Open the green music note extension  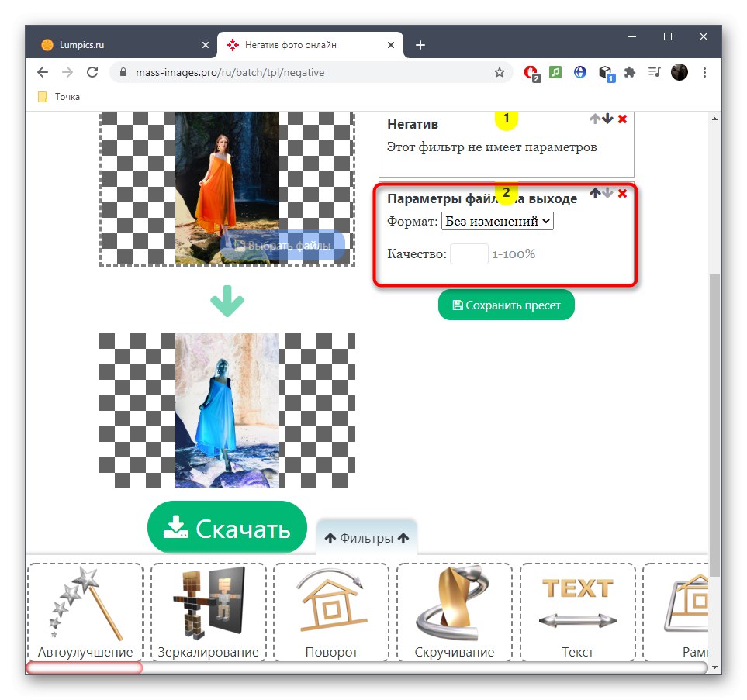555,72
